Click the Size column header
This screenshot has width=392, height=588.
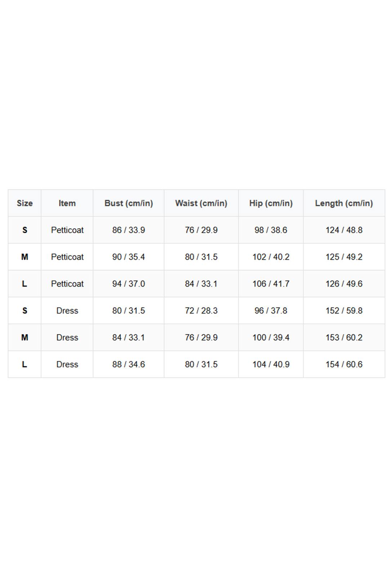coord(24,203)
